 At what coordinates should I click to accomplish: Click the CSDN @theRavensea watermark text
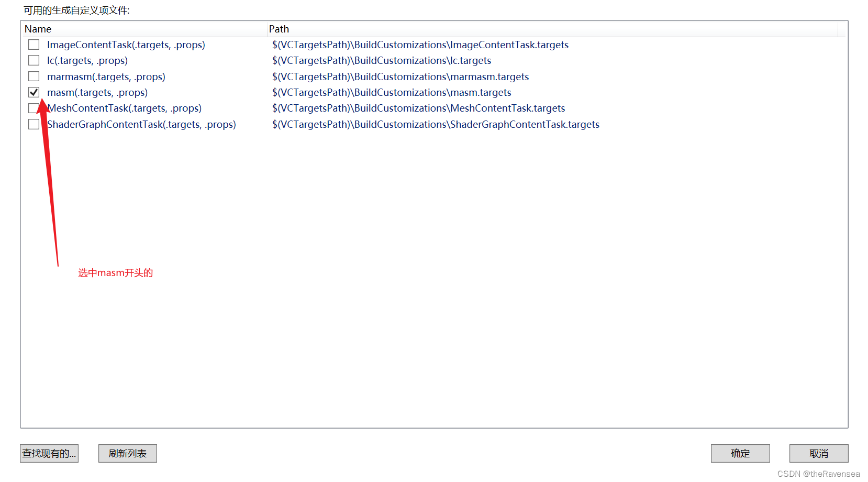(x=818, y=473)
